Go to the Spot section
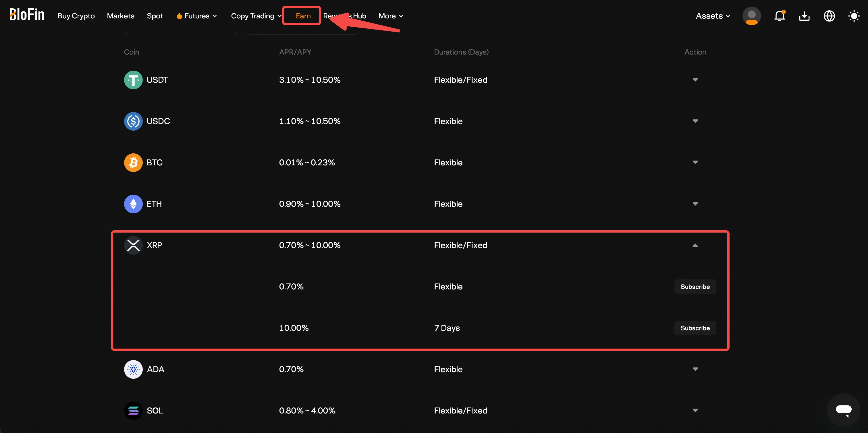Viewport: 868px width, 433px height. tap(155, 16)
